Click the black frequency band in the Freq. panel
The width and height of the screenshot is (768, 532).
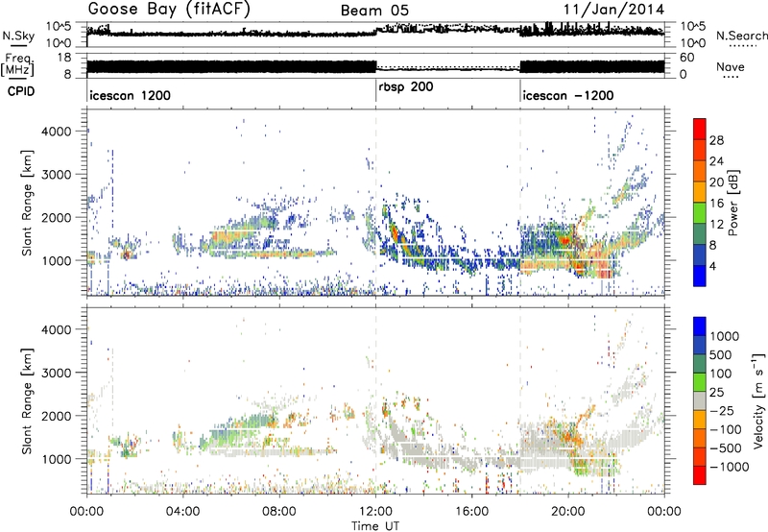230,66
